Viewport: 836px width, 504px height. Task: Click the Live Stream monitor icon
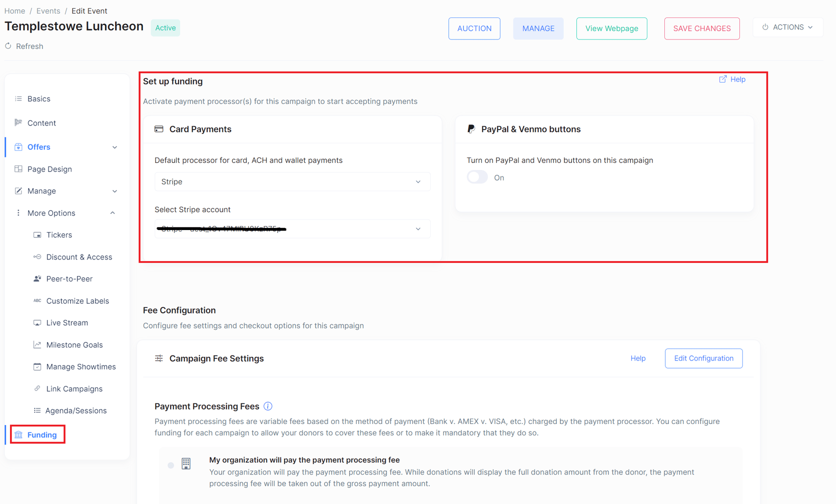click(x=37, y=323)
